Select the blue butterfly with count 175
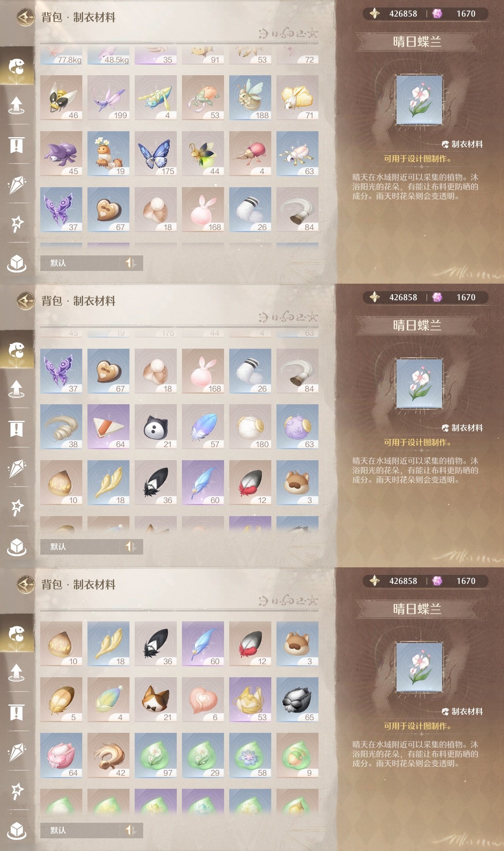Screen dimensions: 504x851 point(156,154)
